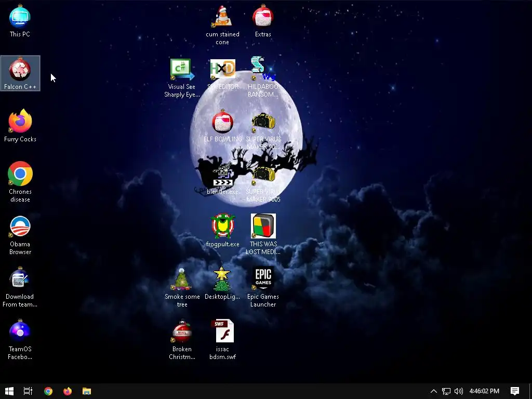532x399 pixels.
Task: Open the Action Center notifications icon
Action: [515, 391]
